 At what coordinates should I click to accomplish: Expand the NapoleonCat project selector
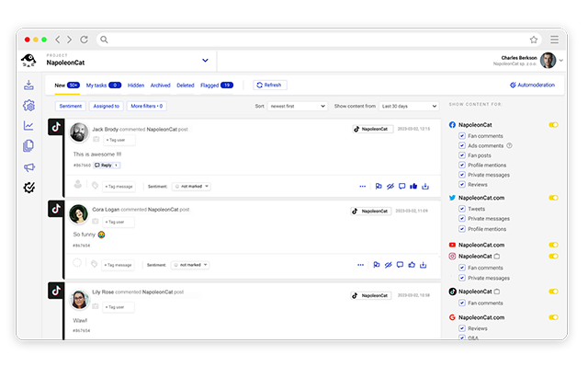pyautogui.click(x=205, y=61)
